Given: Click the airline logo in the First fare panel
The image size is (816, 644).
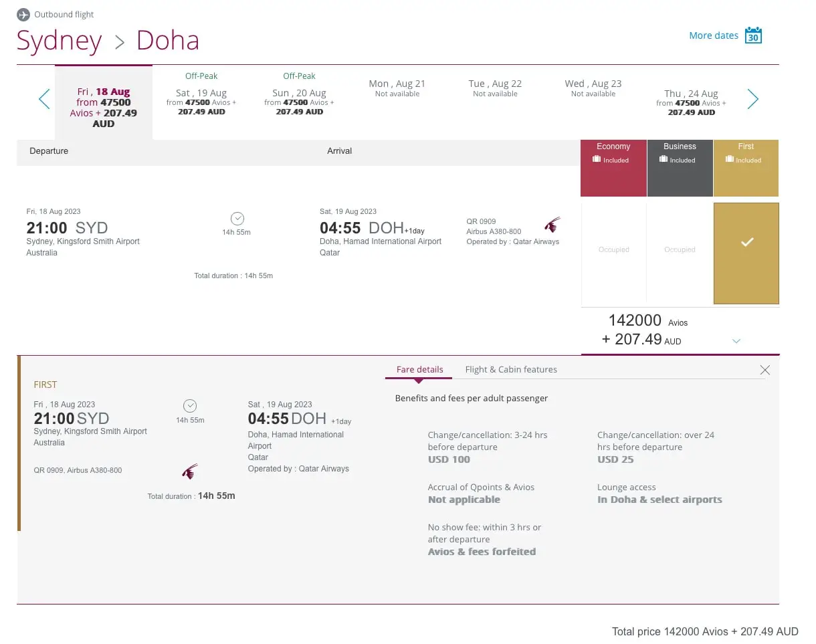Looking at the screenshot, I should point(191,471).
